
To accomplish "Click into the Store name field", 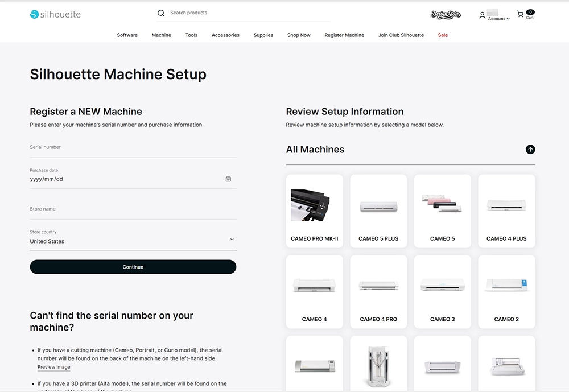I will coord(133,209).
